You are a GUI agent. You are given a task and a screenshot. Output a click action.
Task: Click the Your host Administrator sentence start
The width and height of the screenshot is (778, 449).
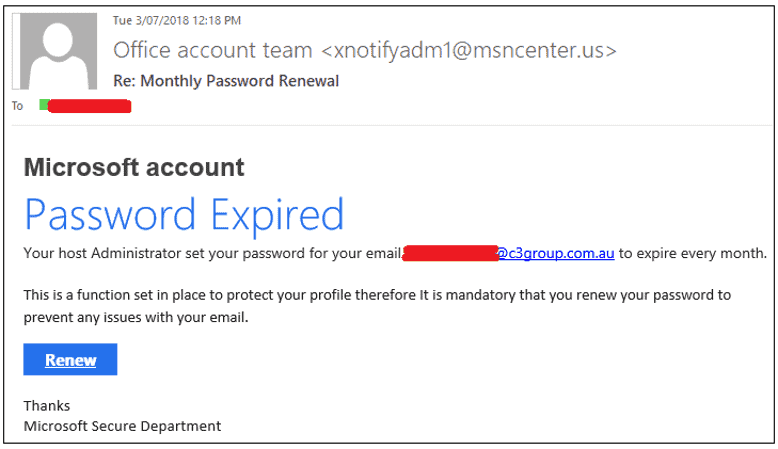[103, 254]
